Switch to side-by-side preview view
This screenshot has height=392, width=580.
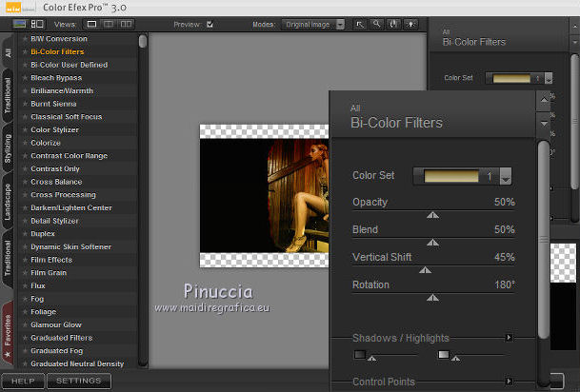127,23
